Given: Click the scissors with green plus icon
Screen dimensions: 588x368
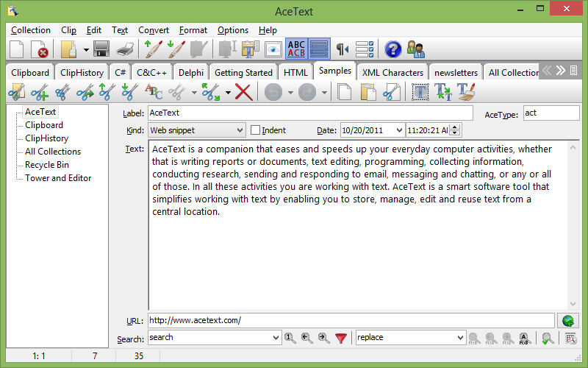Looking at the screenshot, I should click(40, 92).
